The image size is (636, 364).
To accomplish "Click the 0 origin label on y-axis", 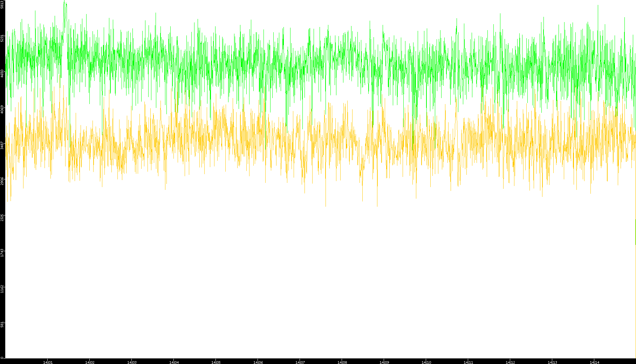I will coord(2,358).
